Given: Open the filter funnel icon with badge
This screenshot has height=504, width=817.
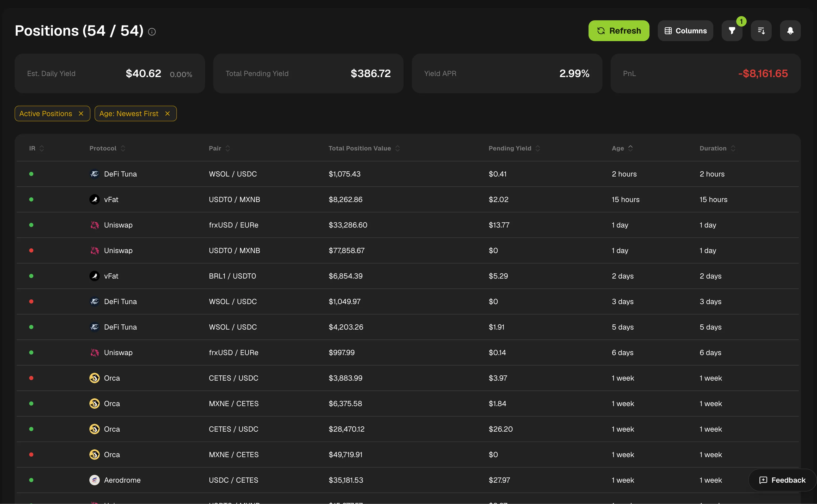Looking at the screenshot, I should pyautogui.click(x=732, y=31).
